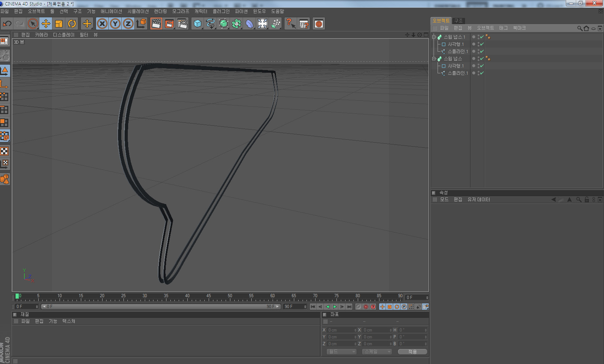This screenshot has height=364, width=604.
Task: Jump to the end of animation
Action: (349, 307)
